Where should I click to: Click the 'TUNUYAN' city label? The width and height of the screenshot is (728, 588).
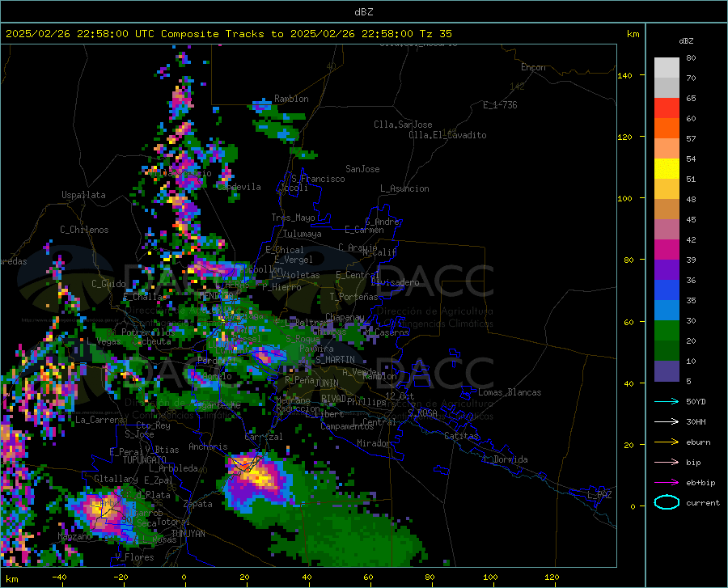pos(188,534)
